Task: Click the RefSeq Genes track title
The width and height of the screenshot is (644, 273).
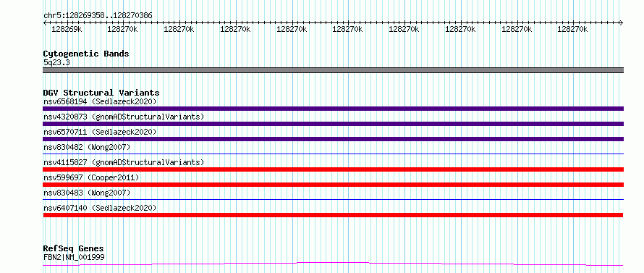Action: [74, 249]
